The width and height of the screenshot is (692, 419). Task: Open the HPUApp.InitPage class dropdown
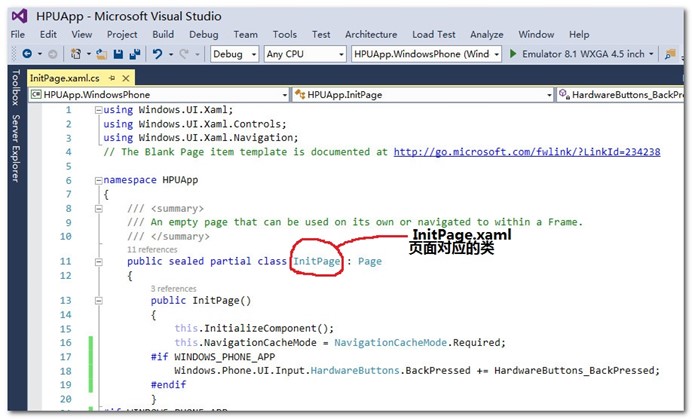point(423,94)
